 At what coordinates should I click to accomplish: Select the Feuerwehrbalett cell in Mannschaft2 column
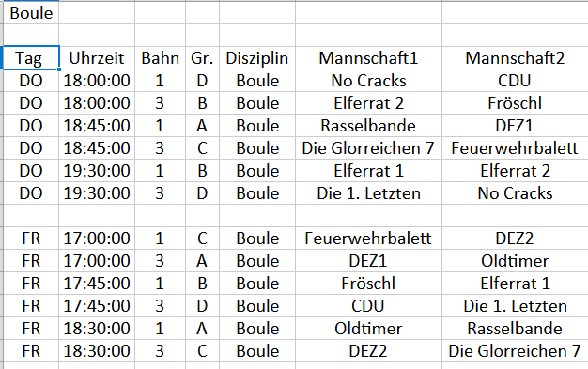tap(515, 148)
